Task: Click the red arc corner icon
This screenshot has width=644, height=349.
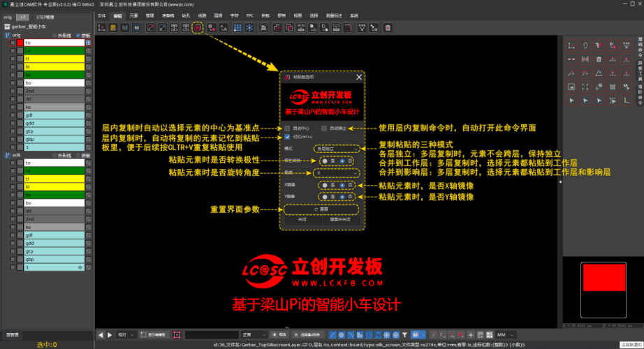Action: coord(348,27)
